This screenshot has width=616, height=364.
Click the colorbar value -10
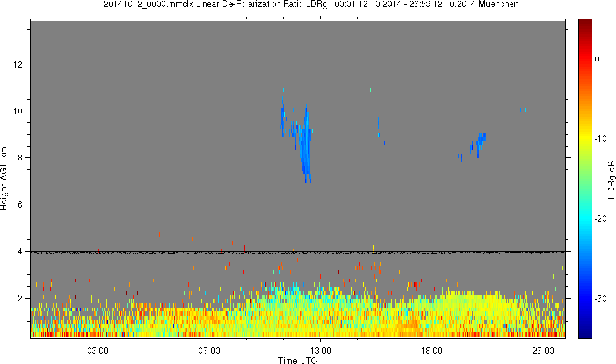[600, 139]
